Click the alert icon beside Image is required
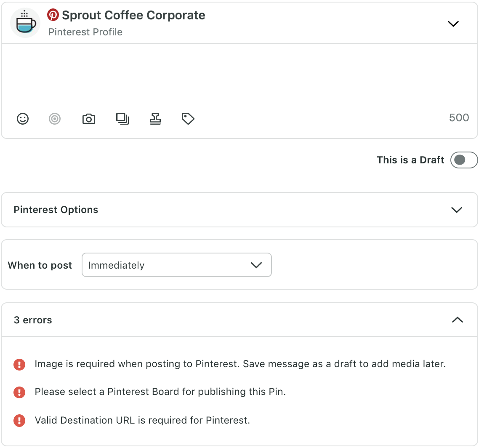Screen dimensions: 479x448 coord(19,364)
